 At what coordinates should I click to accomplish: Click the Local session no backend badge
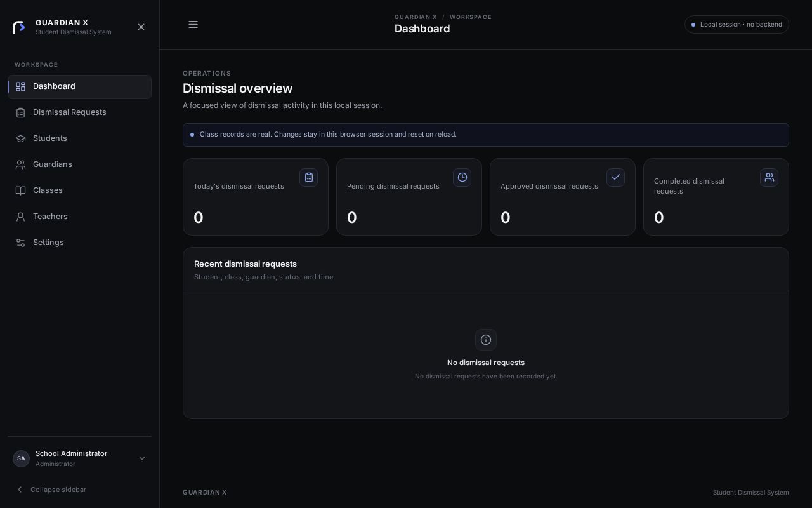click(737, 25)
